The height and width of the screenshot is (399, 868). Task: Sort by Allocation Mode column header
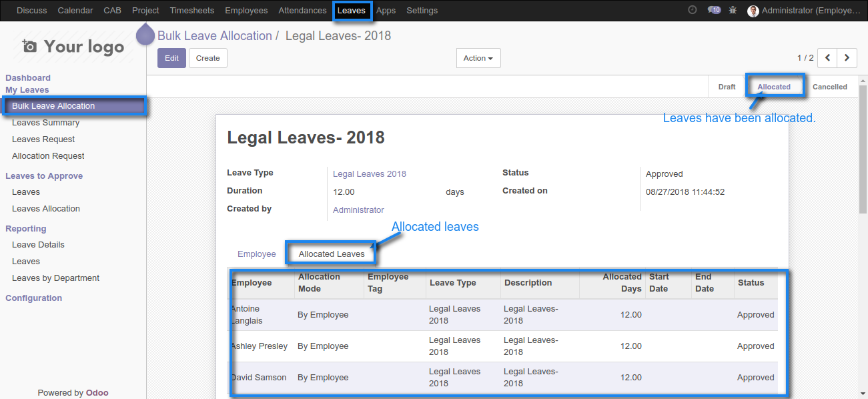pyautogui.click(x=329, y=283)
